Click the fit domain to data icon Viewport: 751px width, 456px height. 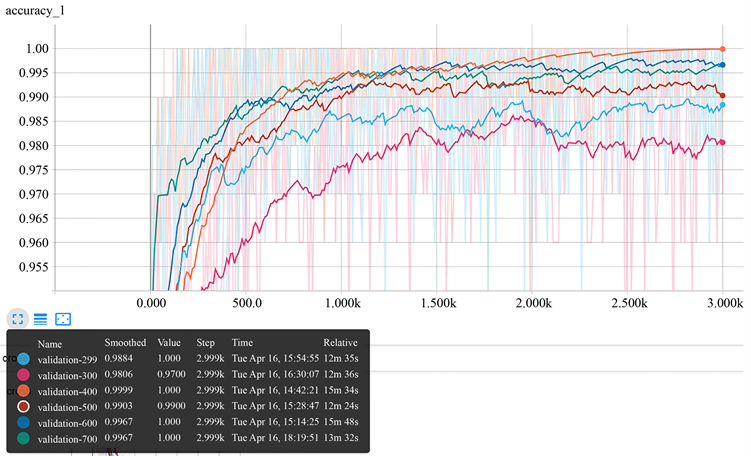point(63,318)
